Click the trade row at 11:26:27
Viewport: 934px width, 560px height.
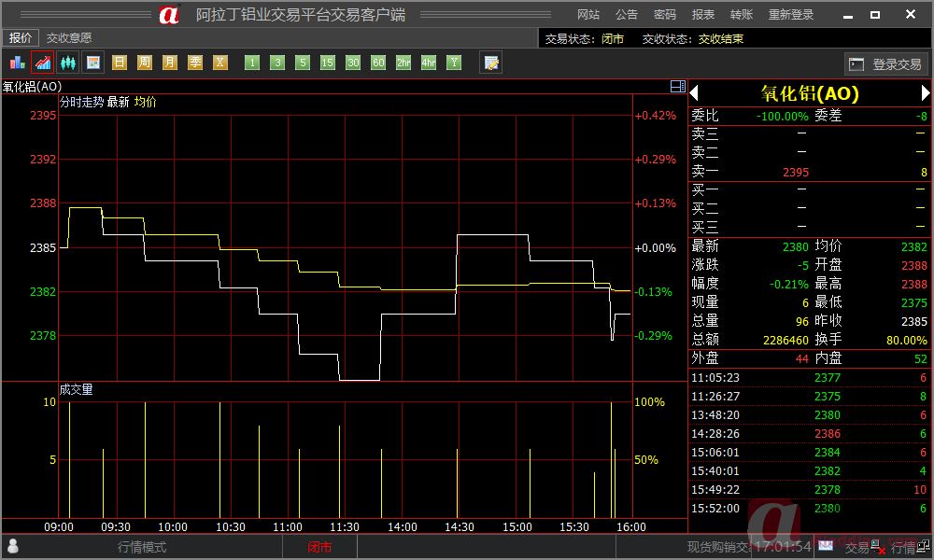pos(808,397)
